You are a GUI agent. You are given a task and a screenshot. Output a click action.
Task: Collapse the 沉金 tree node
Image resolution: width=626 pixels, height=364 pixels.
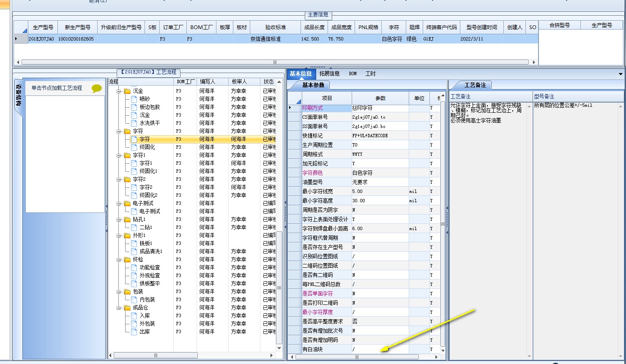pos(119,91)
